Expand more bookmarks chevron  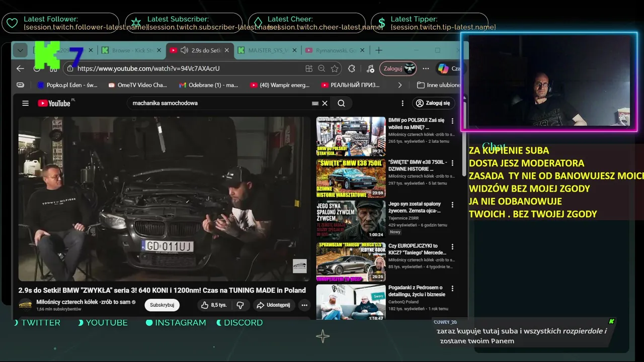pos(400,85)
